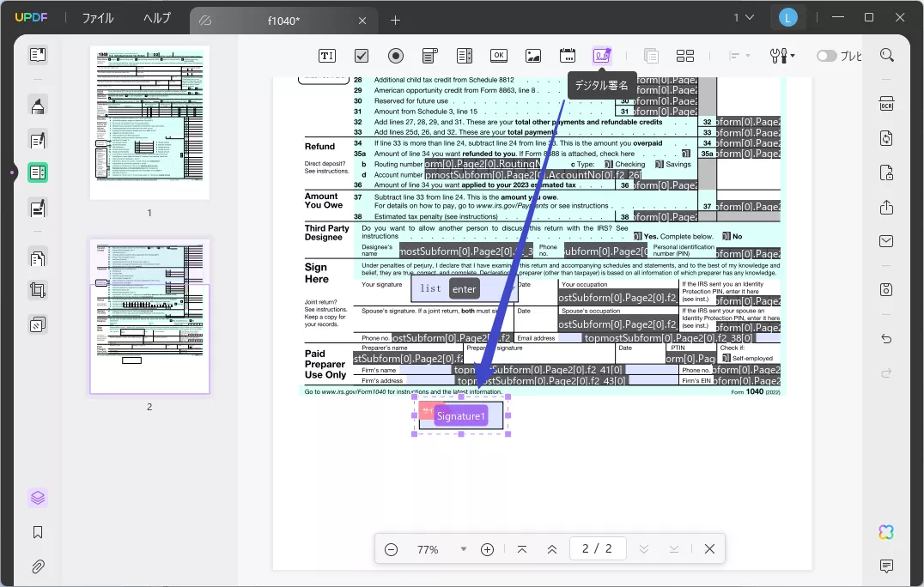The image size is (924, 587).
Task: Open the comments chat panel icon
Action: tap(886, 566)
